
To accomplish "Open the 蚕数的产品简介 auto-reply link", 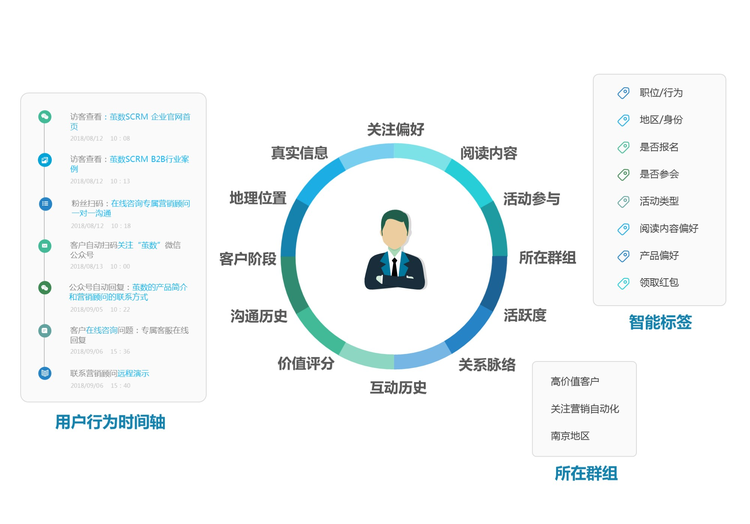I will (128, 292).
